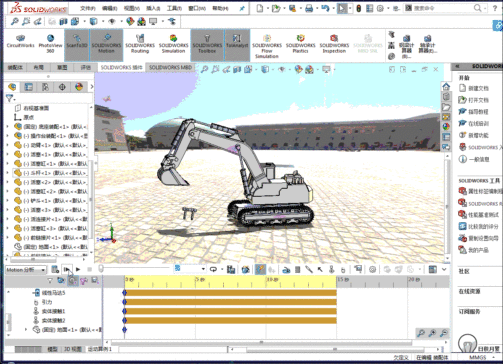Click the Undo arrow icon
This screenshot has width=503, height=364.
point(325,8)
